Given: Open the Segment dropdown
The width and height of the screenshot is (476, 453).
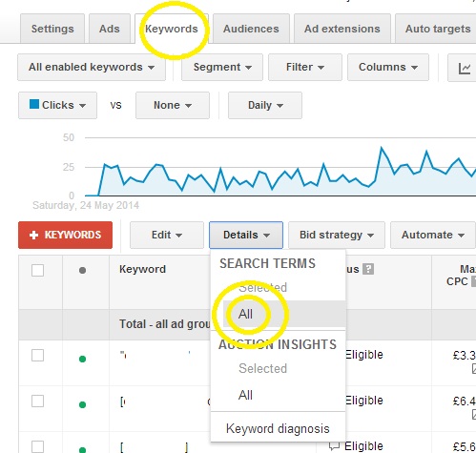Looking at the screenshot, I should (x=222, y=67).
